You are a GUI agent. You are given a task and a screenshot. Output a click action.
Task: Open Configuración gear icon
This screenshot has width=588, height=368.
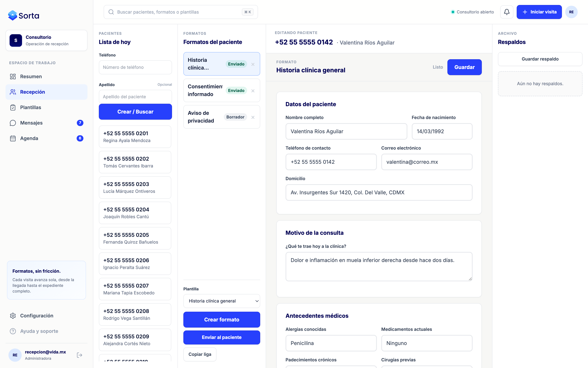[13, 316]
